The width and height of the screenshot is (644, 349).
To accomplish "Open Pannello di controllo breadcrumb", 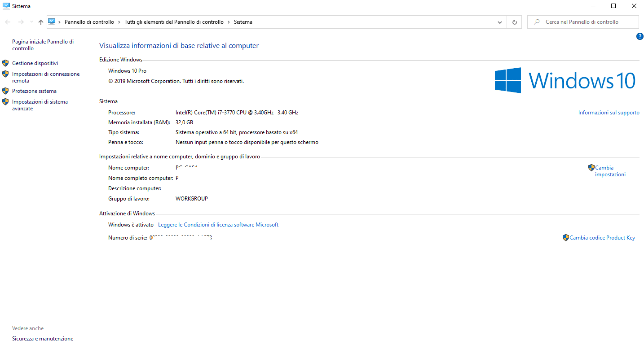I will pyautogui.click(x=89, y=22).
